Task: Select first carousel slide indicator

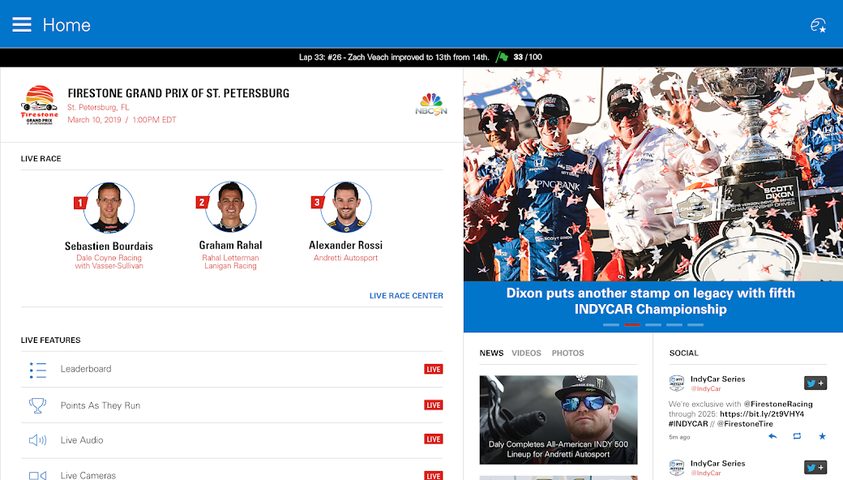Action: tap(611, 325)
